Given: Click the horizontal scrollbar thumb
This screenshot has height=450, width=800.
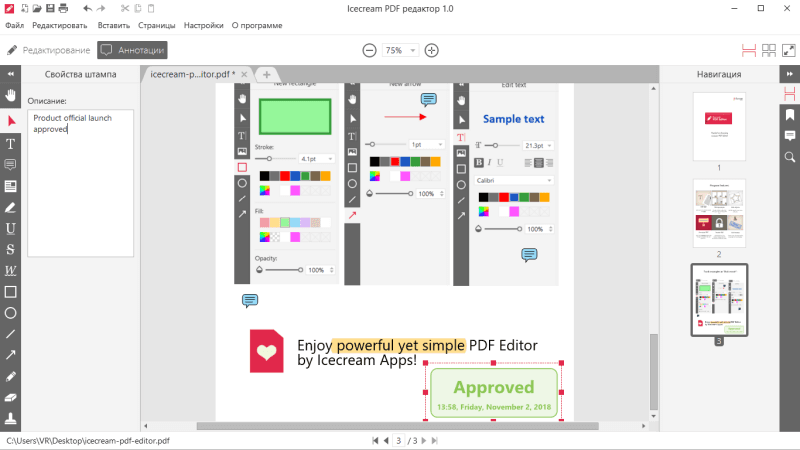Looking at the screenshot, I should click(397, 426).
